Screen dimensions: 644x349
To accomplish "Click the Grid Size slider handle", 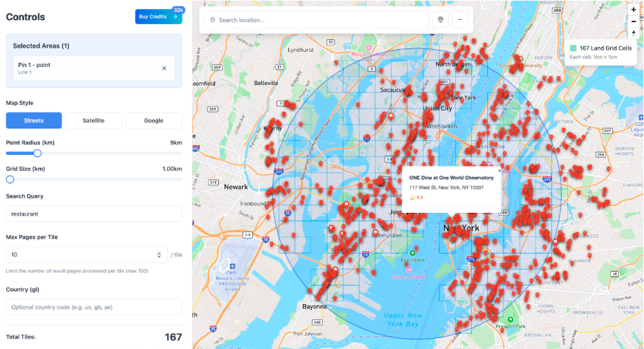I will pyautogui.click(x=10, y=180).
